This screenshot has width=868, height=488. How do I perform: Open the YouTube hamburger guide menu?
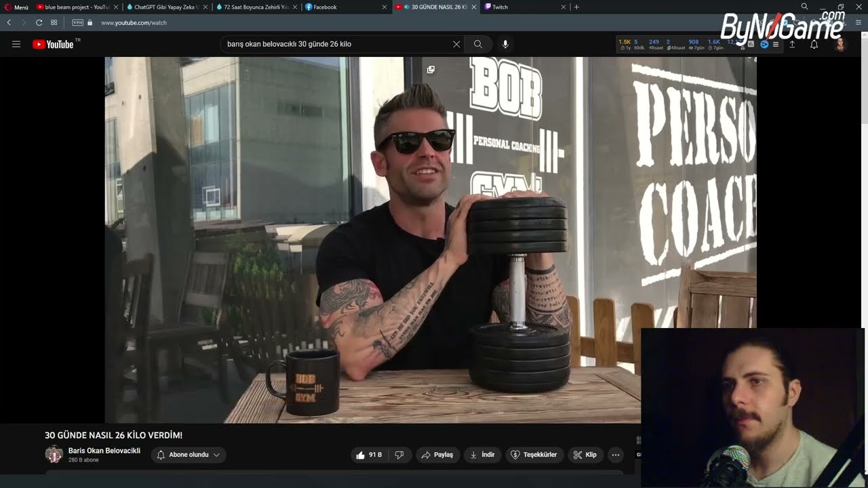(16, 44)
